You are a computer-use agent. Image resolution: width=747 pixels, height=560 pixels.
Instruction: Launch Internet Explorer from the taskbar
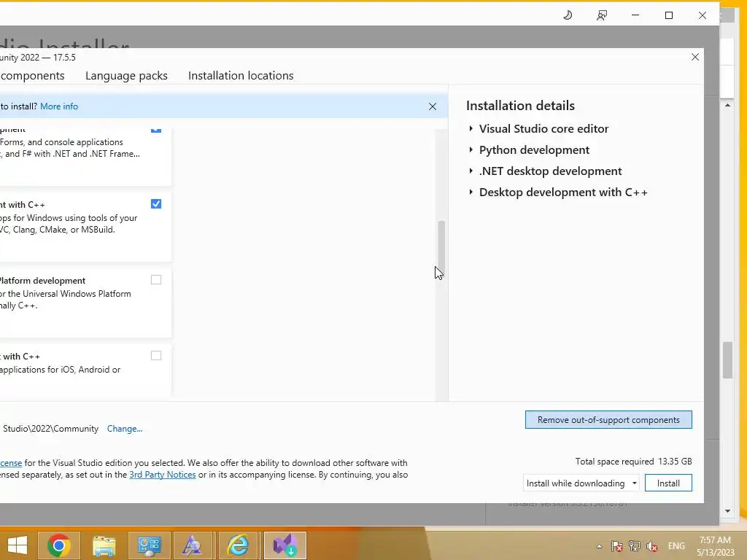pyautogui.click(x=238, y=545)
